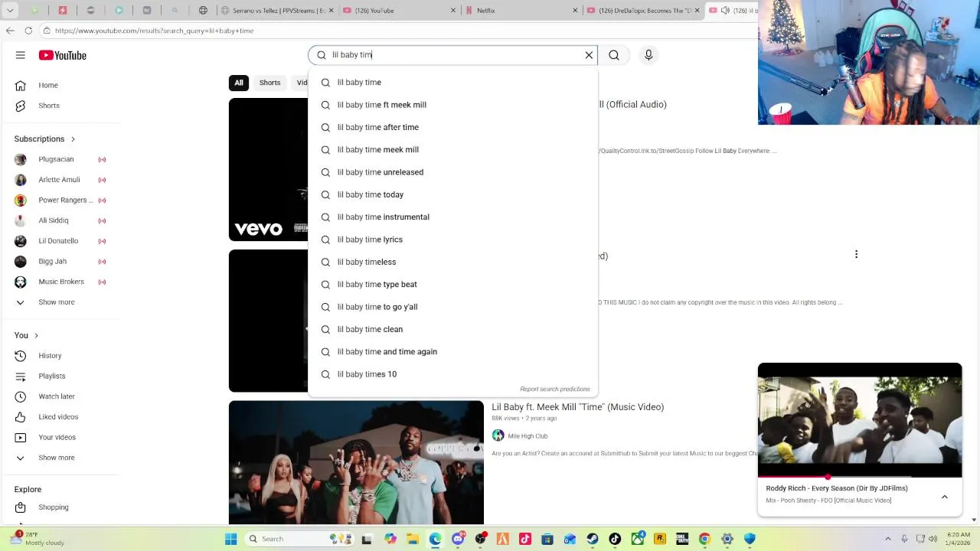Close the Netflix tab
The height and width of the screenshot is (551, 980).
pyautogui.click(x=575, y=11)
